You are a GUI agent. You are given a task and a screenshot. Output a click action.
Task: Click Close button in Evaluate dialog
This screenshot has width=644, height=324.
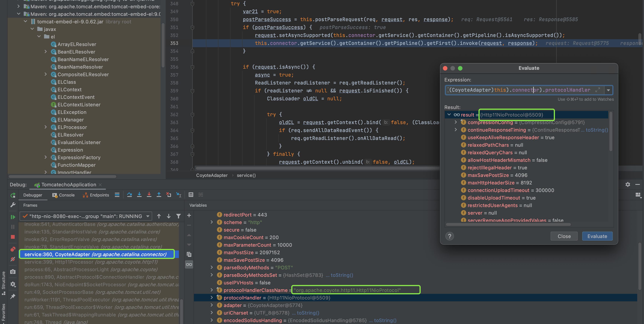[x=564, y=236]
